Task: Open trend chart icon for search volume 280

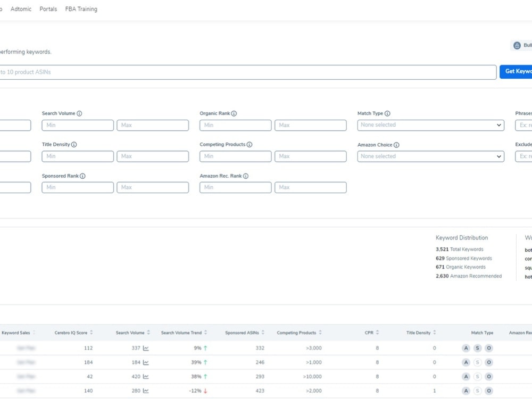Action: (146, 391)
